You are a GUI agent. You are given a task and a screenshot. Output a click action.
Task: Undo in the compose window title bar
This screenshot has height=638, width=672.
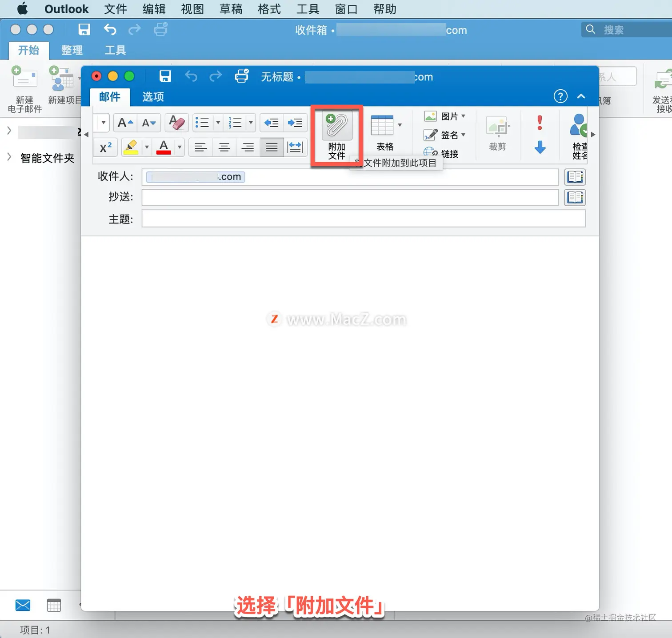(191, 76)
